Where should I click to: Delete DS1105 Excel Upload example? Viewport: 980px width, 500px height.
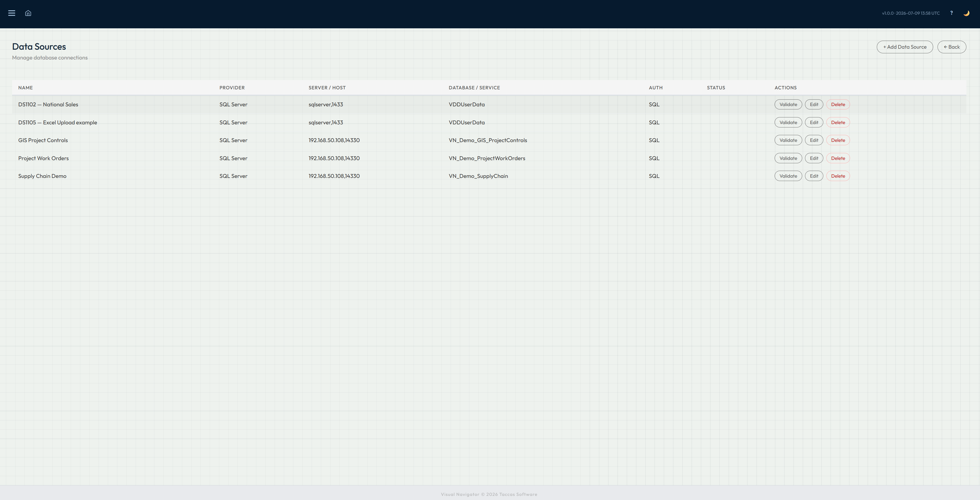838,122
